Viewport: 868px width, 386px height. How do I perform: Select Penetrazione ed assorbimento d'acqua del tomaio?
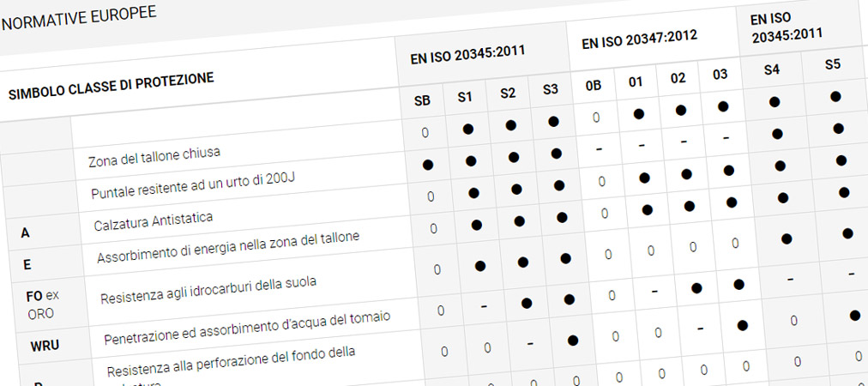click(x=247, y=328)
